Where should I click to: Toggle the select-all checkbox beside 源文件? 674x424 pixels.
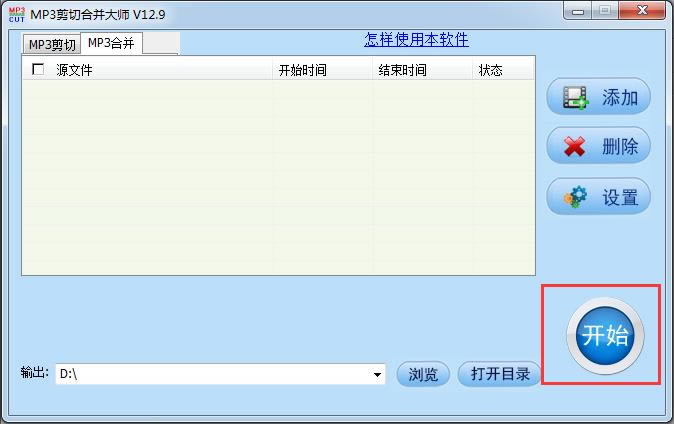click(x=38, y=69)
